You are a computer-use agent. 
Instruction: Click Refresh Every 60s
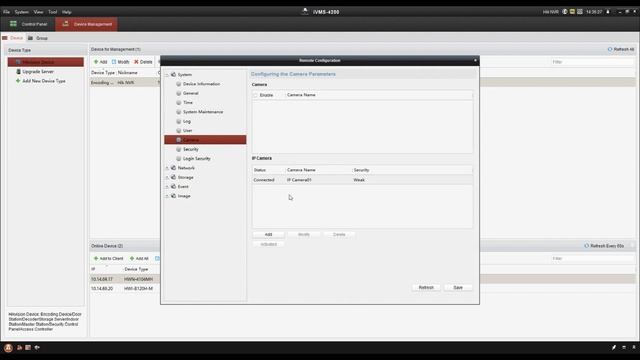604,246
